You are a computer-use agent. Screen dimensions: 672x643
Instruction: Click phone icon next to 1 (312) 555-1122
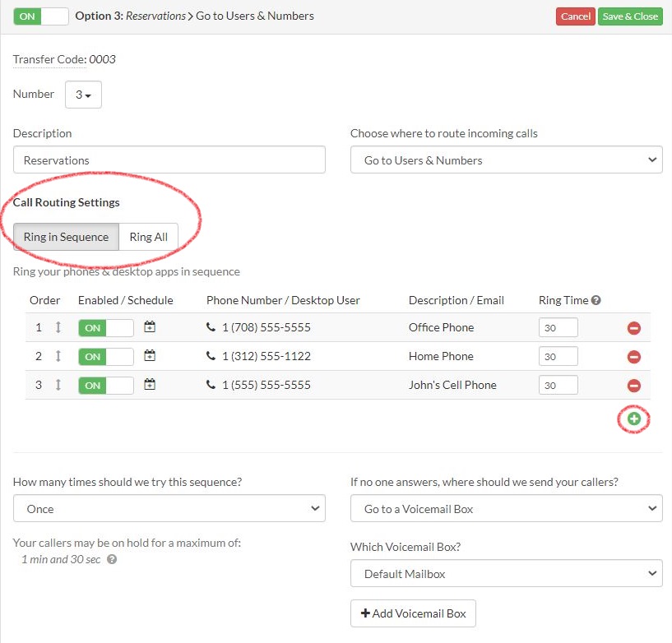(211, 355)
